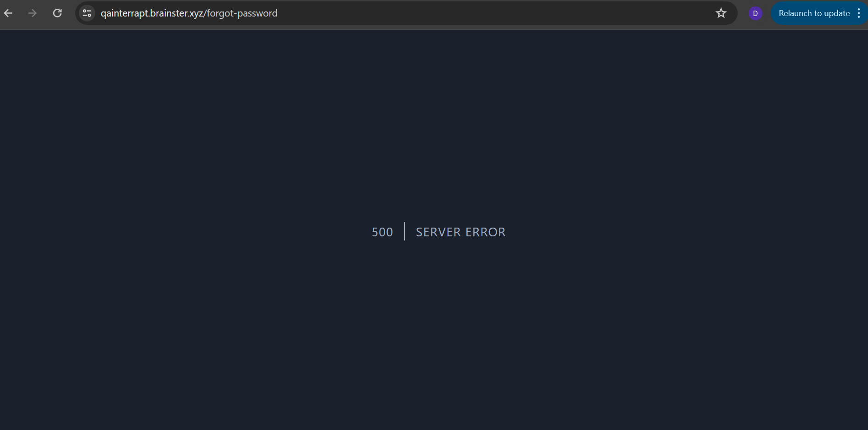
Task: View site information icon in address bar
Action: pyautogui.click(x=87, y=13)
